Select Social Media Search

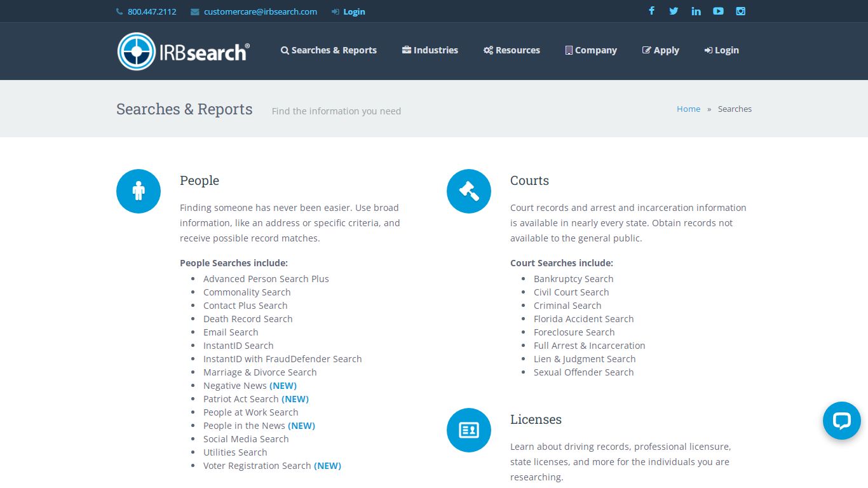(x=246, y=439)
